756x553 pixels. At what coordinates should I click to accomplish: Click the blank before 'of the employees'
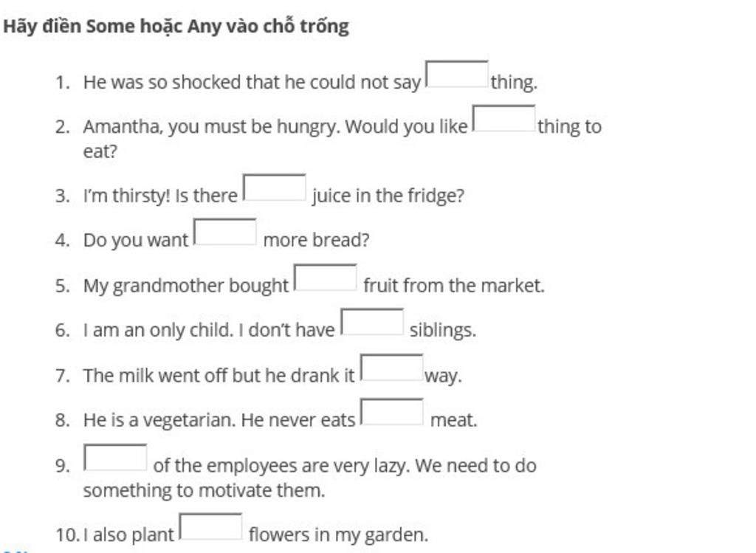click(115, 457)
